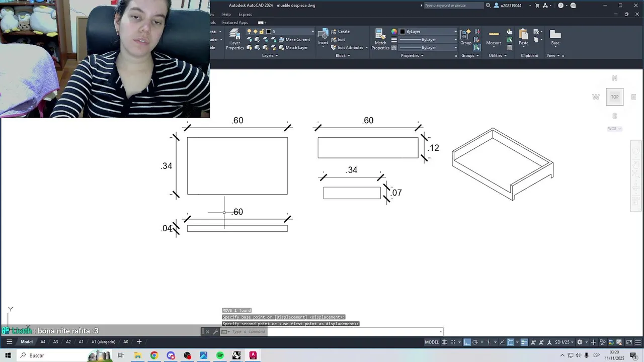This screenshot has height=362, width=644.
Task: Click the Clean Screen icon in status bar
Action: pos(629,342)
